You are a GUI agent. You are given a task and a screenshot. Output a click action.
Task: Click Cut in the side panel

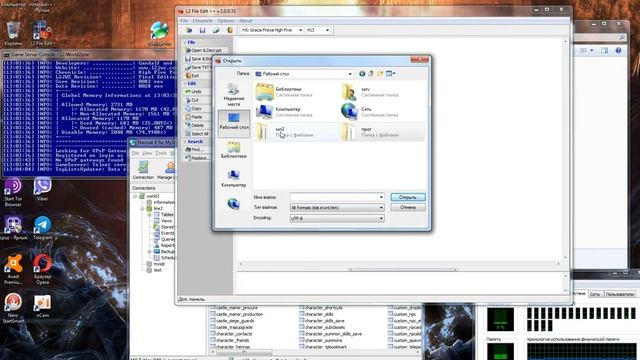tap(192, 100)
